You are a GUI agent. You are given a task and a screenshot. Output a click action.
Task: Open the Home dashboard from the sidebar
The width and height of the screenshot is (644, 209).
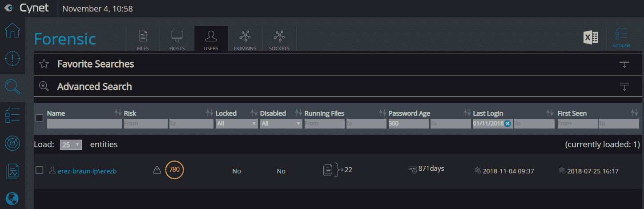12,31
